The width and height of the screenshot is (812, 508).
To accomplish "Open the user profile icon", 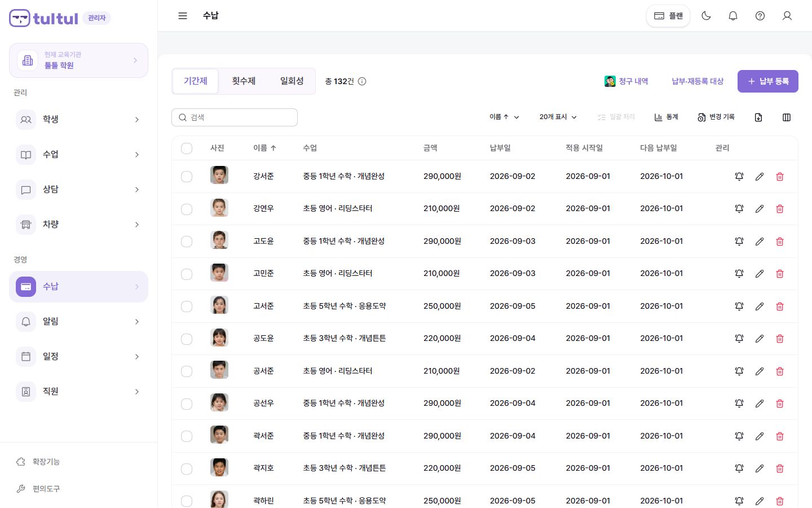I will click(787, 16).
